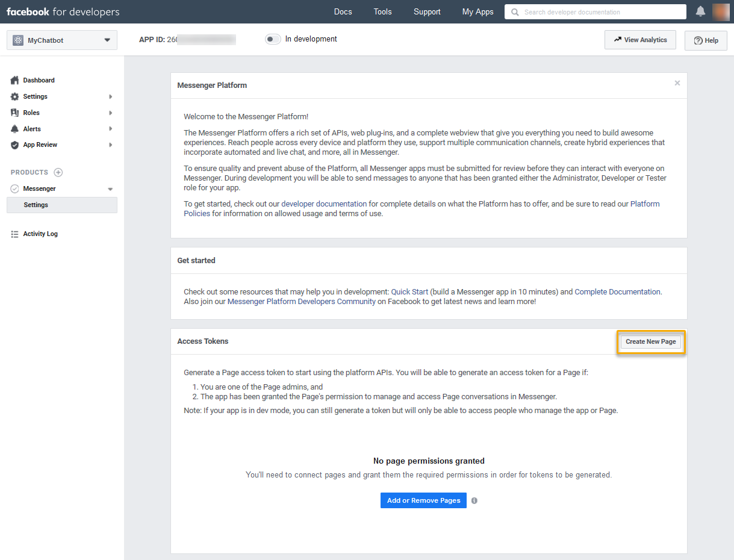Expand the Alerts submenu arrow
The image size is (734, 560).
110,129
